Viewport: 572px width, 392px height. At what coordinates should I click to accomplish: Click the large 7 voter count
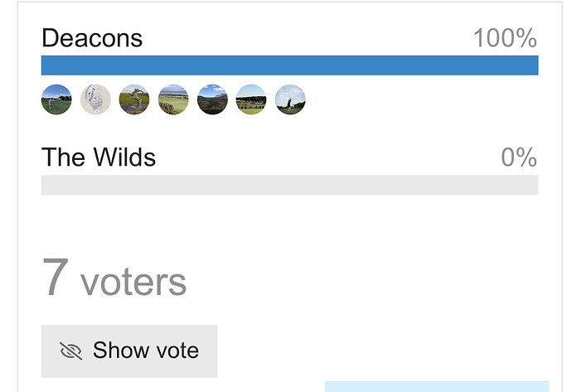[x=55, y=278]
